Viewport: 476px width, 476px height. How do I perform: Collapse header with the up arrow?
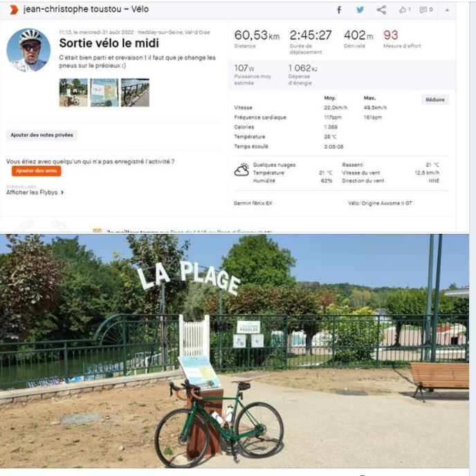[447, 10]
